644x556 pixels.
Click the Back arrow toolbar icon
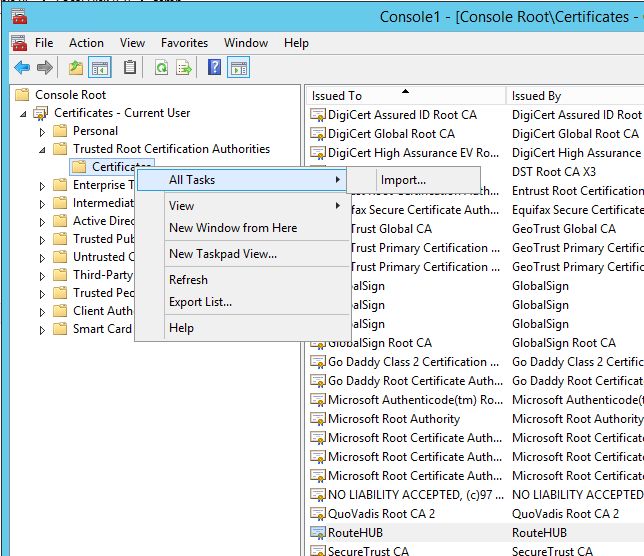tap(22, 67)
